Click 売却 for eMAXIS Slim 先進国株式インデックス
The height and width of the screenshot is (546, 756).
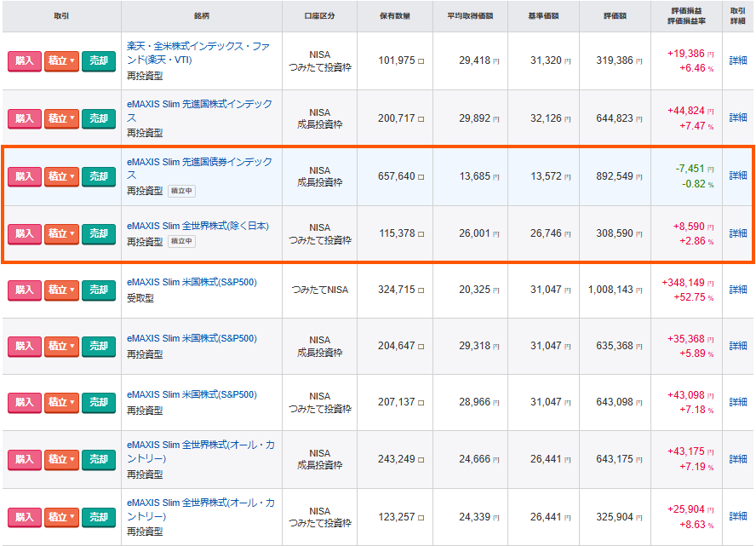click(x=99, y=118)
